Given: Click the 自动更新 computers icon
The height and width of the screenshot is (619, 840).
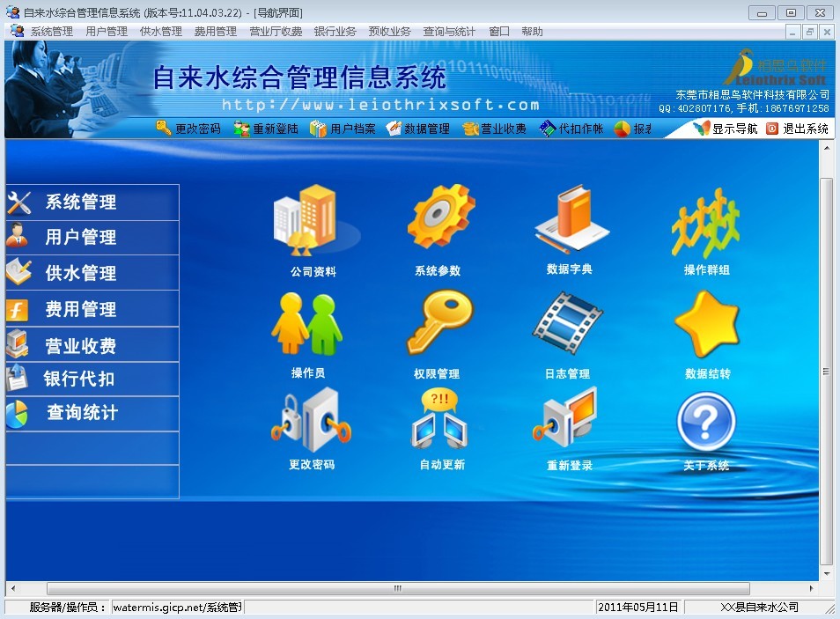Looking at the screenshot, I should coord(441,420).
